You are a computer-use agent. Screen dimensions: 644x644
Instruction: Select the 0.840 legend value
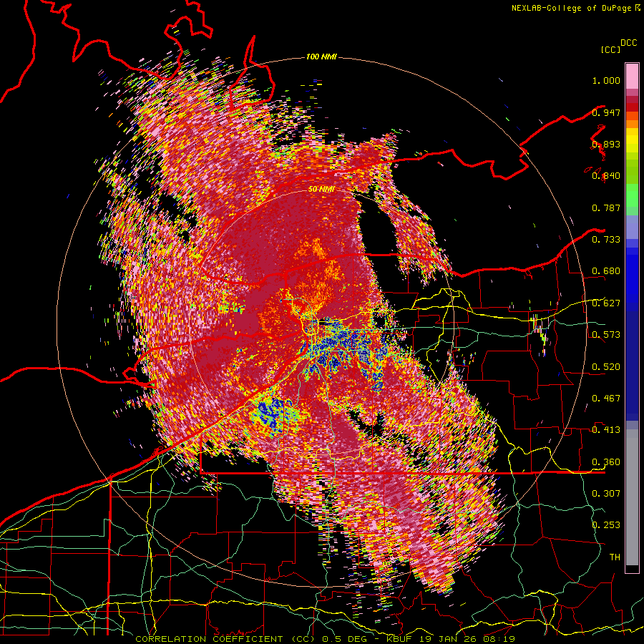coord(606,176)
